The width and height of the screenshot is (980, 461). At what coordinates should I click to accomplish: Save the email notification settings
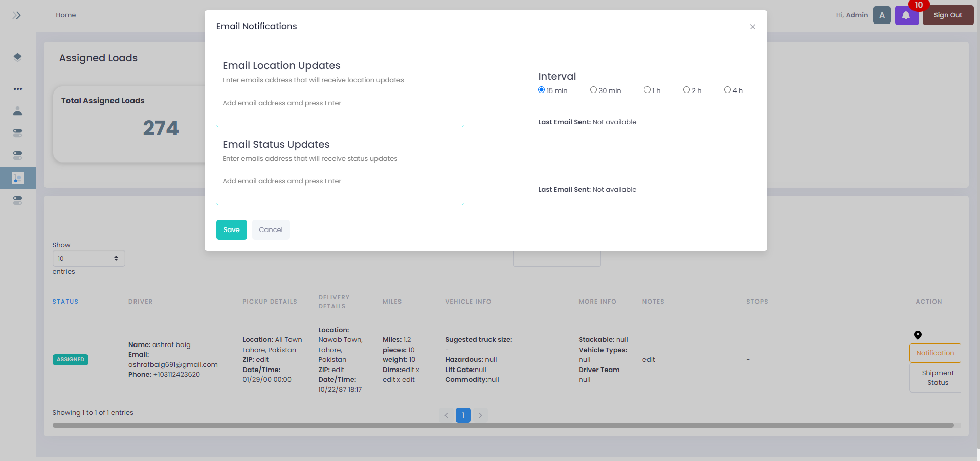(231, 229)
